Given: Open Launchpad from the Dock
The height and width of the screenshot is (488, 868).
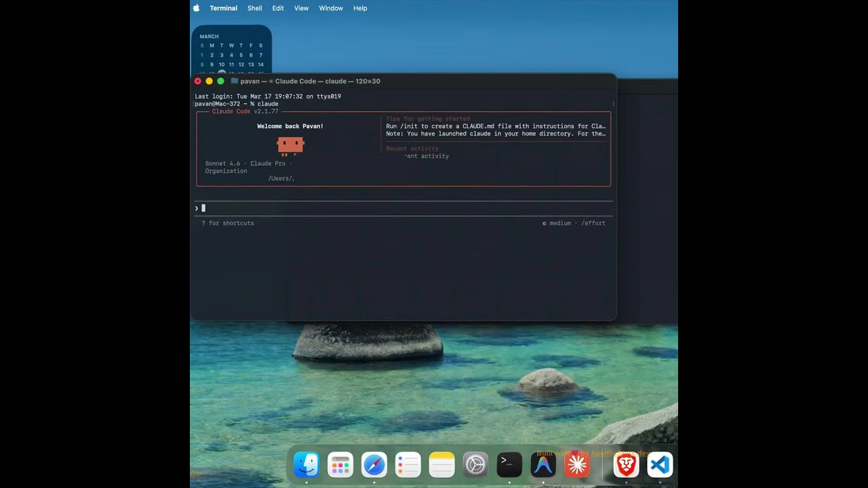Looking at the screenshot, I should 340,465.
